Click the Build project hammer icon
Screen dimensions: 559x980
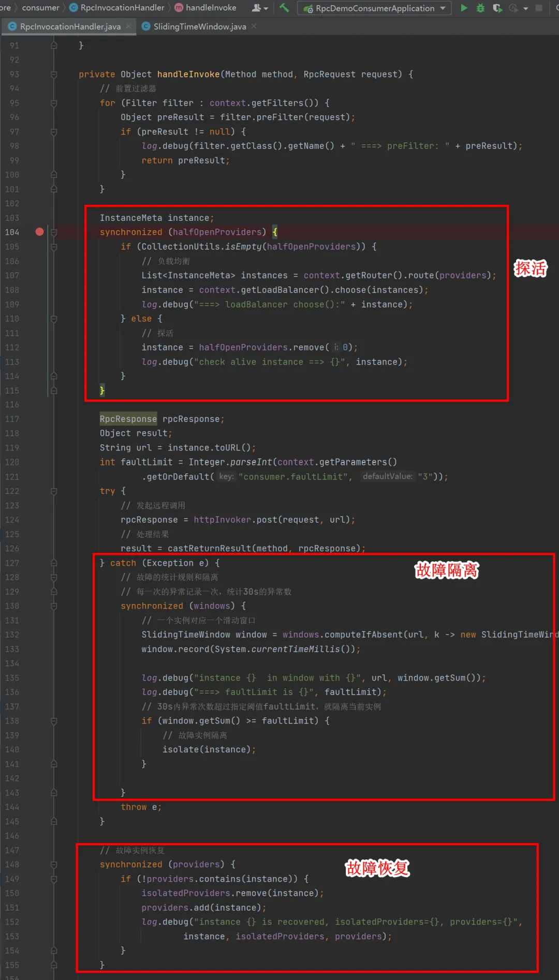tap(284, 8)
